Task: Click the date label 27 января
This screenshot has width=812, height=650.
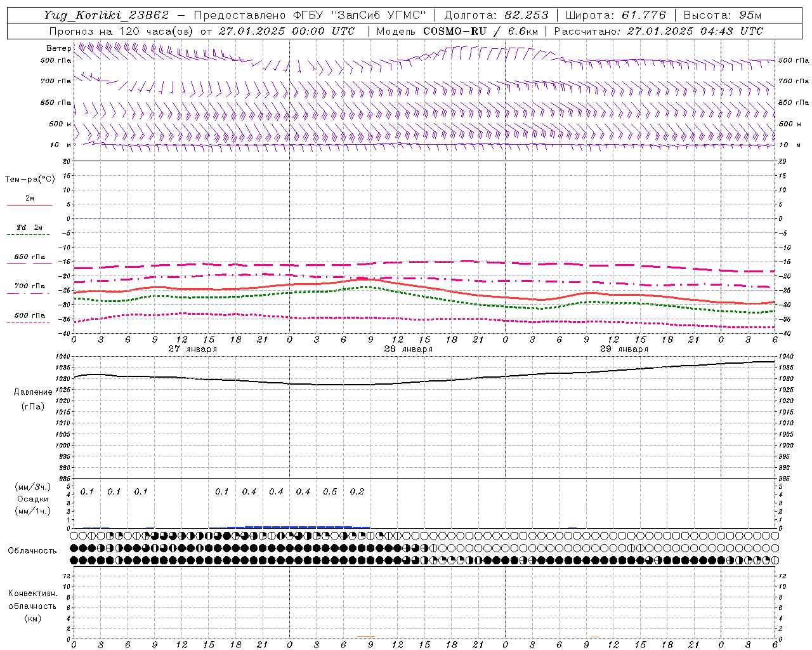Action: click(x=192, y=349)
